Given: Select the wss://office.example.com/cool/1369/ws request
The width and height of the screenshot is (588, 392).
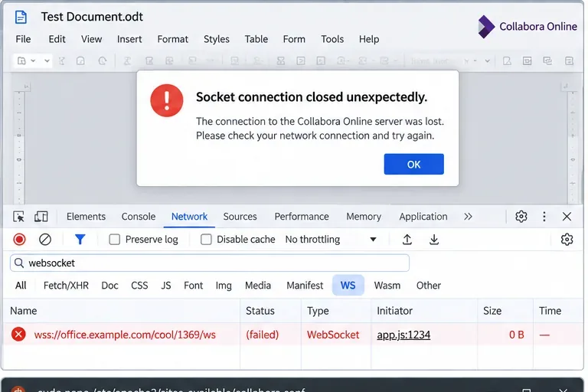Looking at the screenshot, I should (x=125, y=335).
